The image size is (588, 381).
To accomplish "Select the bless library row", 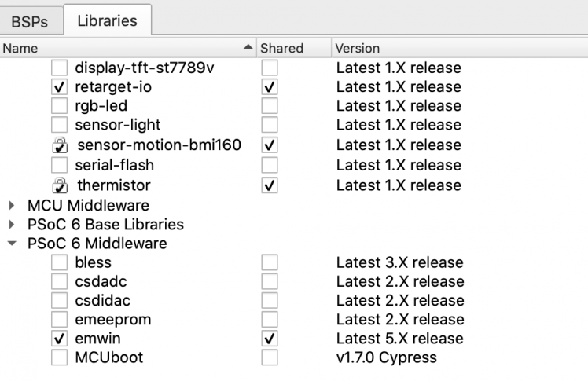I will [94, 262].
